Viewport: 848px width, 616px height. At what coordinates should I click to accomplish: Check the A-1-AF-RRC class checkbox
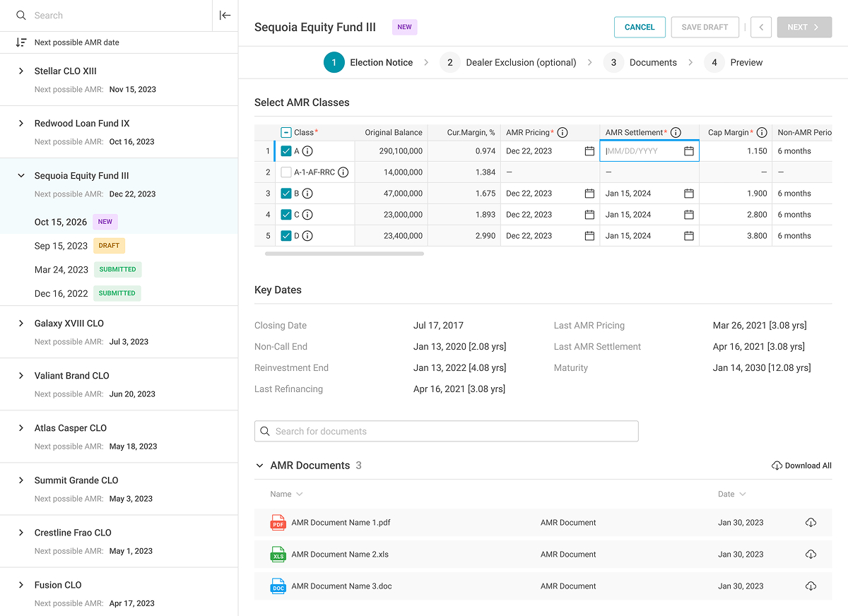(286, 172)
